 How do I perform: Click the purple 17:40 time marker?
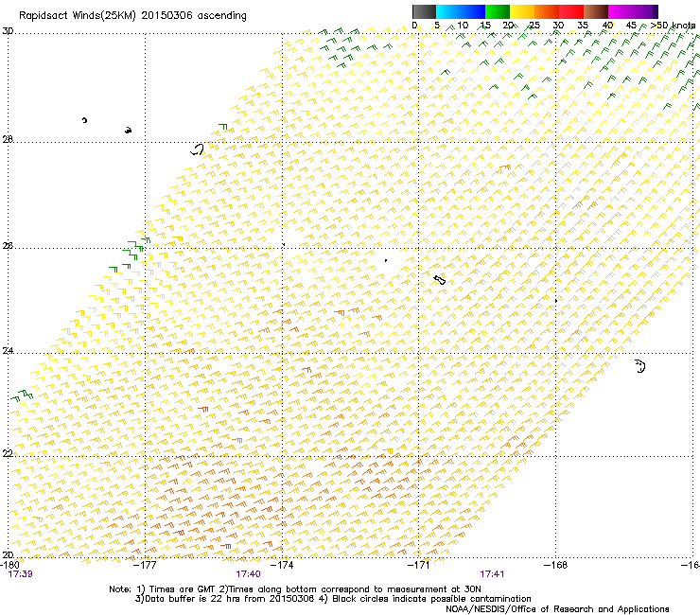pyautogui.click(x=248, y=574)
